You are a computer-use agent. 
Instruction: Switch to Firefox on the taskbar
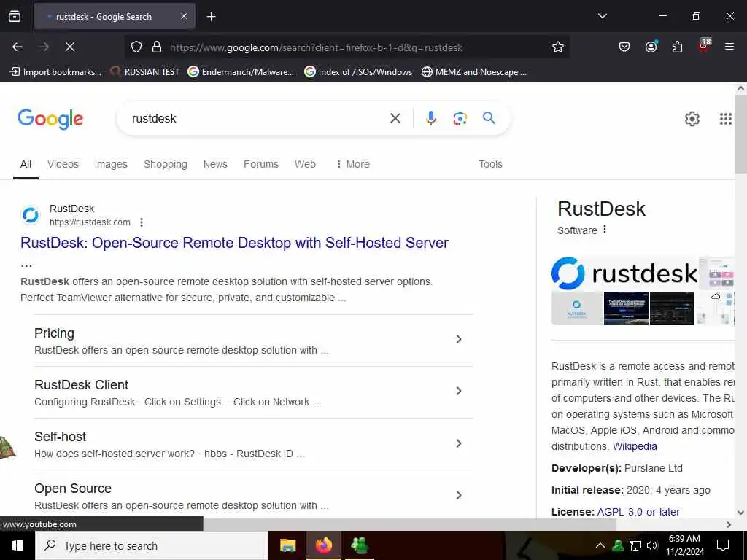[323, 545]
